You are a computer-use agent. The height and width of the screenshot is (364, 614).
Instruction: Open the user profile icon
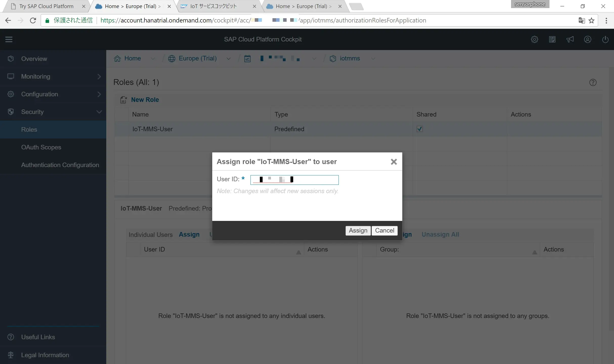[x=587, y=39]
